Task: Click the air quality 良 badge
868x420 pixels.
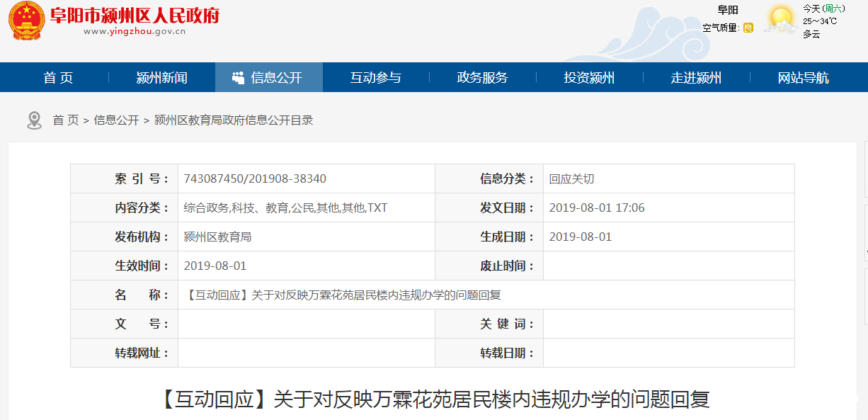Action: coord(748,28)
